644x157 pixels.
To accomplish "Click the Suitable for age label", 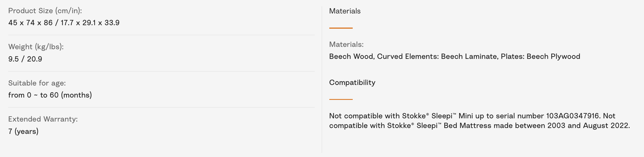I will 37,83.
